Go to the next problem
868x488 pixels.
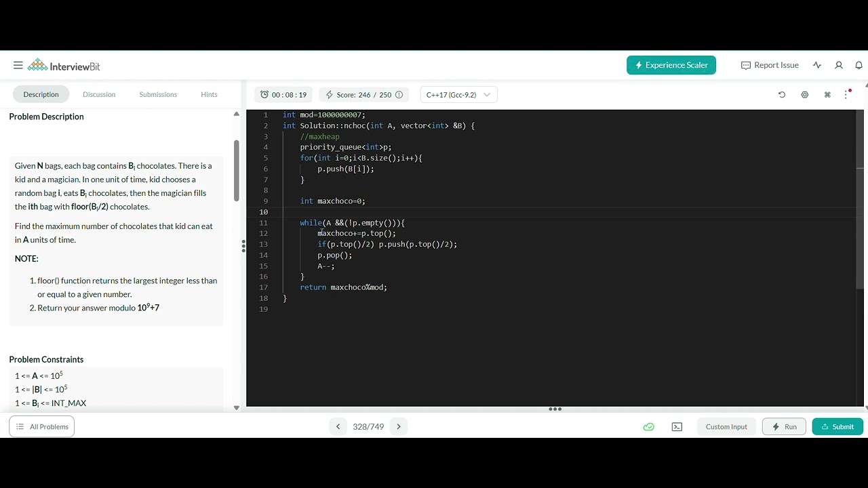click(x=399, y=426)
